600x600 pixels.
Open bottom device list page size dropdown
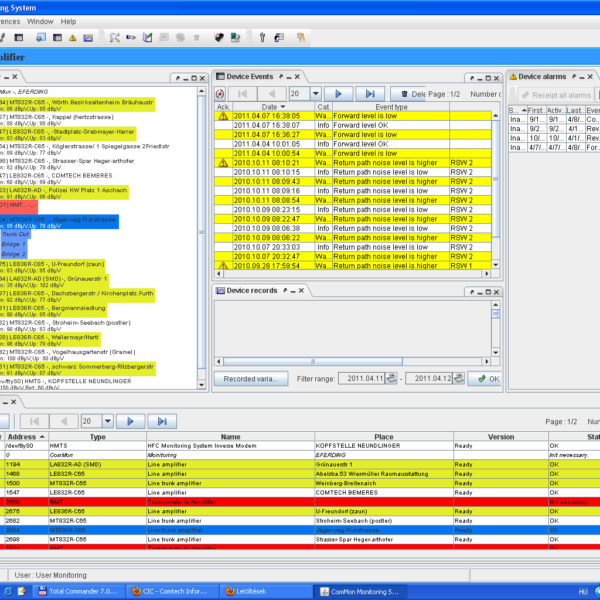pos(106,421)
